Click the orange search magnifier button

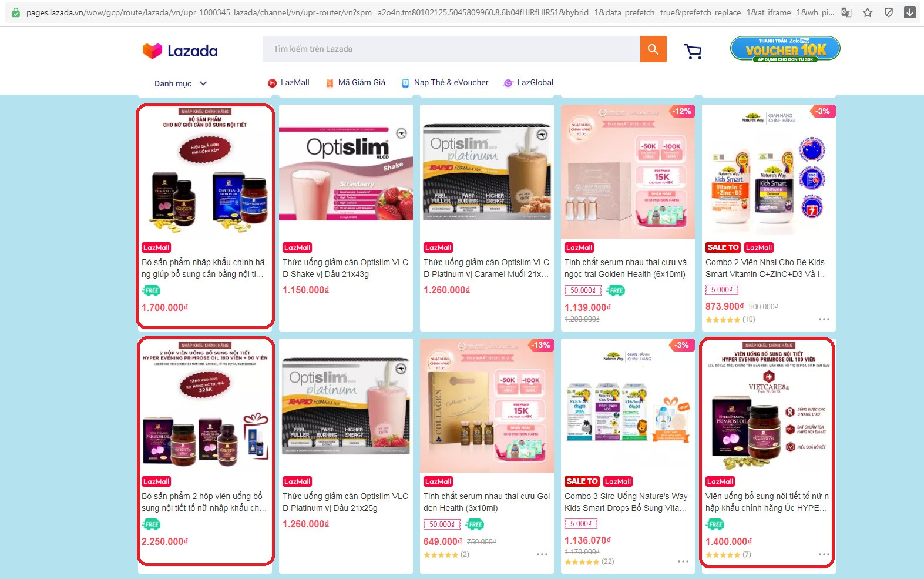(653, 49)
